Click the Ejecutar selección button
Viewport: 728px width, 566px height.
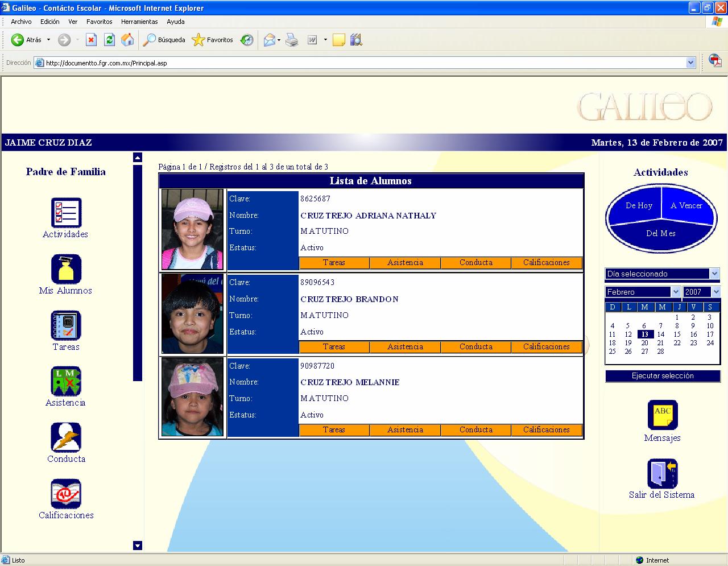pyautogui.click(x=663, y=376)
